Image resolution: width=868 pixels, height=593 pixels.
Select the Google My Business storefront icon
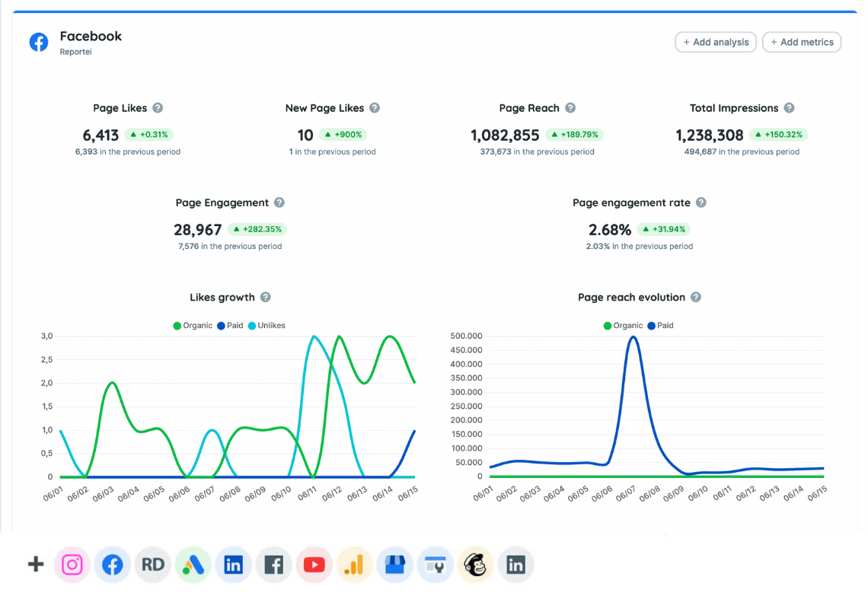point(394,565)
